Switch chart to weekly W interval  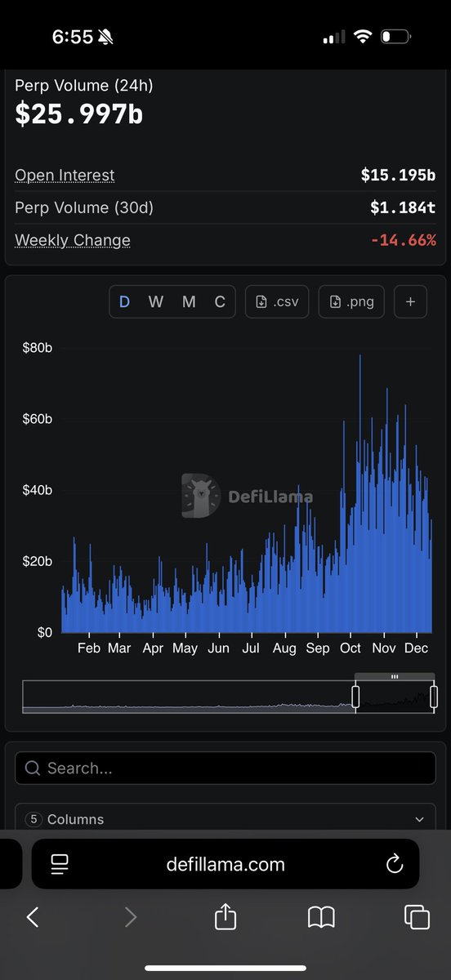click(156, 301)
